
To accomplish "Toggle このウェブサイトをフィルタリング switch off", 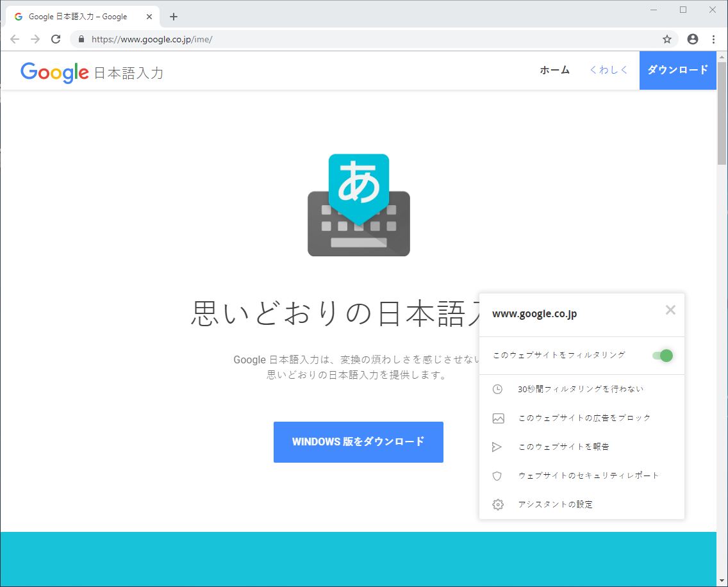I will point(663,356).
